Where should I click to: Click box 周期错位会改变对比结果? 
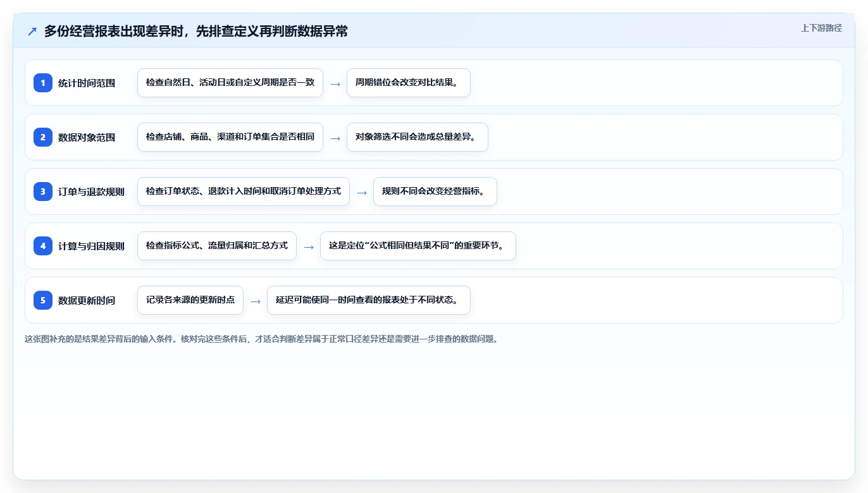click(409, 83)
